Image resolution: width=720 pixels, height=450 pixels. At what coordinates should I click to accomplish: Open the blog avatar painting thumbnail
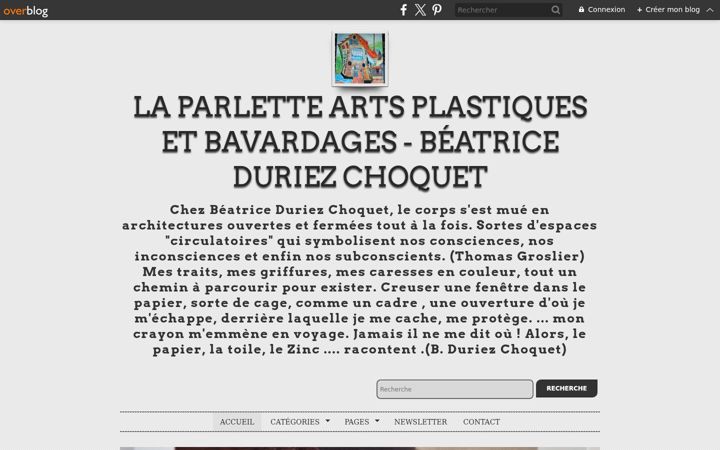(360, 59)
